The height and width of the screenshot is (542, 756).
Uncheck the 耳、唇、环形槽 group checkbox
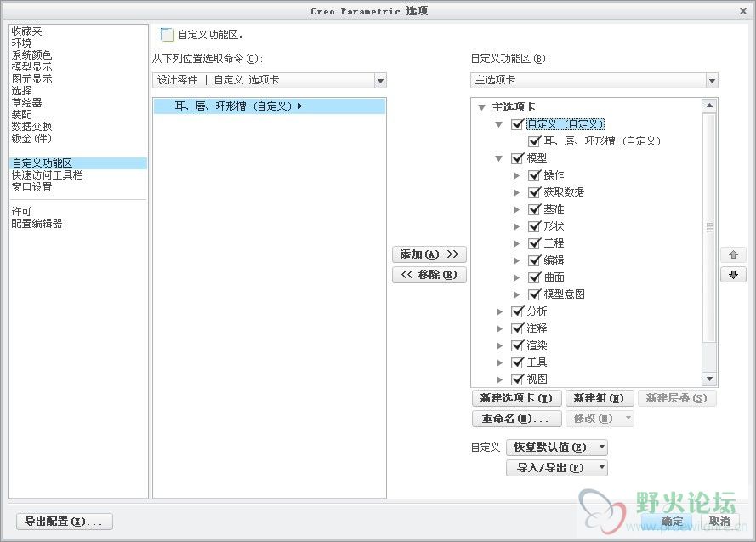[534, 141]
